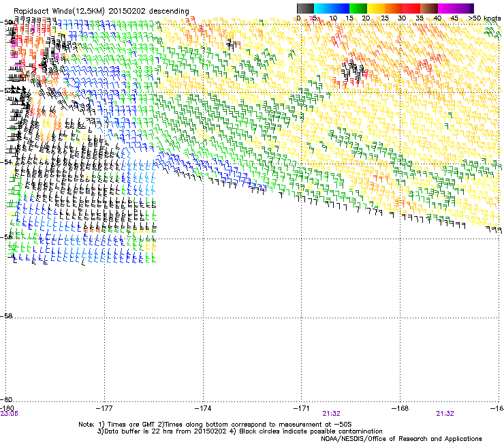Click the magenta 40-45 knots legend swatch
This screenshot has width=504, height=443.
click(447, 8)
